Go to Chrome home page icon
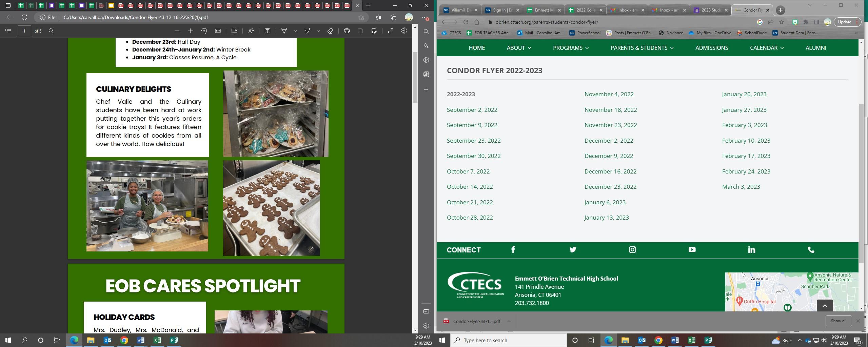 [477, 22]
